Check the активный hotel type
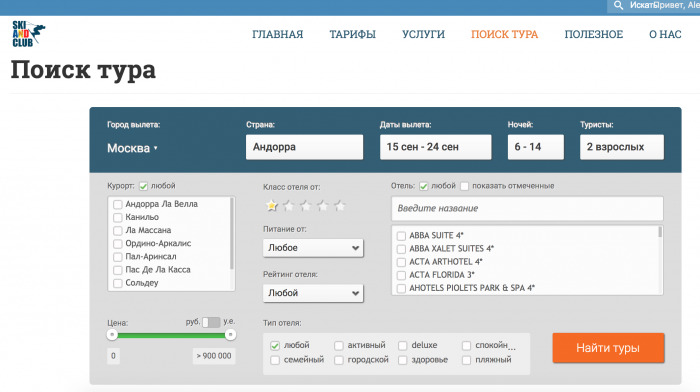 [x=339, y=346]
